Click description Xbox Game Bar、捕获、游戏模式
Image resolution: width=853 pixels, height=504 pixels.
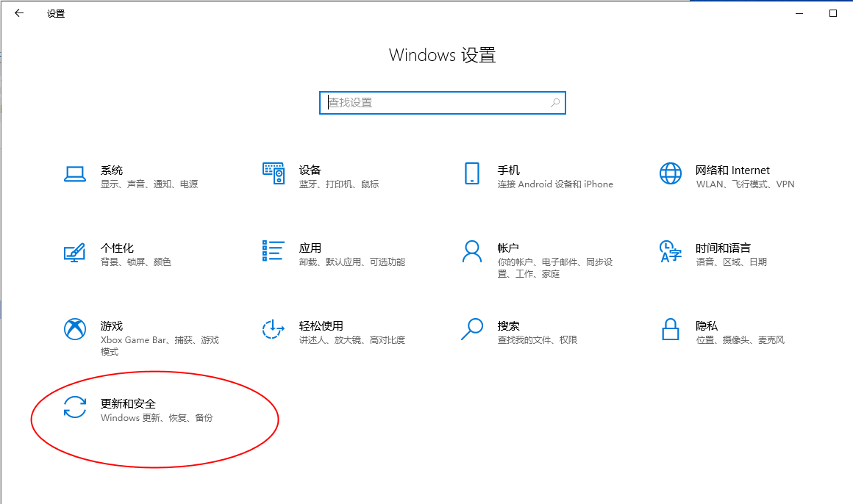click(160, 346)
